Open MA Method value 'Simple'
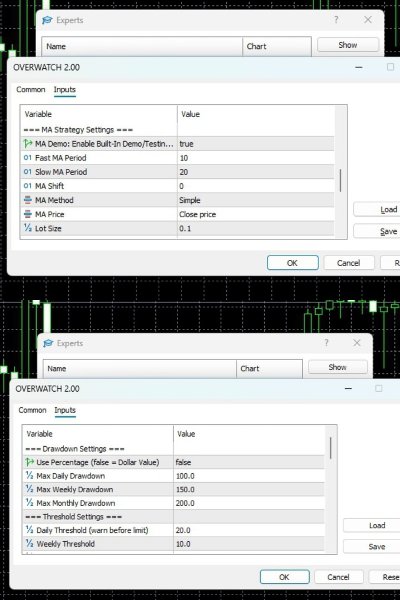Viewport: 400px width, 600px height. click(256, 200)
